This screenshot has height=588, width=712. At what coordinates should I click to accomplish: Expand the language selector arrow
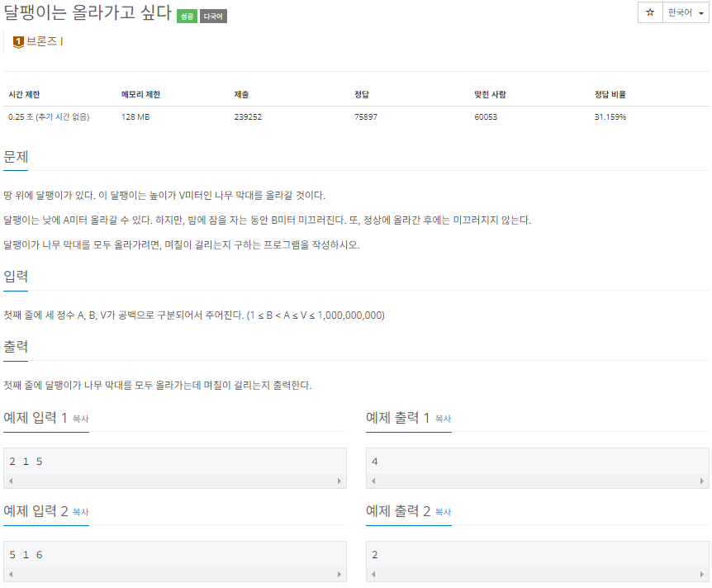point(701,13)
